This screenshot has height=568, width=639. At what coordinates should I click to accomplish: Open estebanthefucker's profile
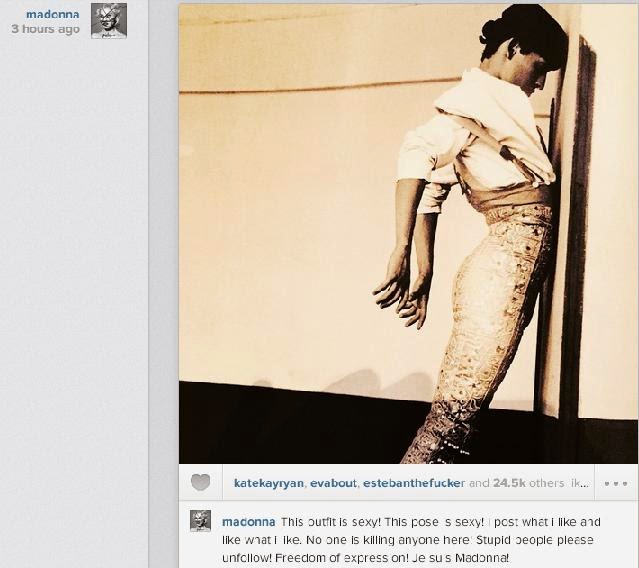click(x=414, y=483)
